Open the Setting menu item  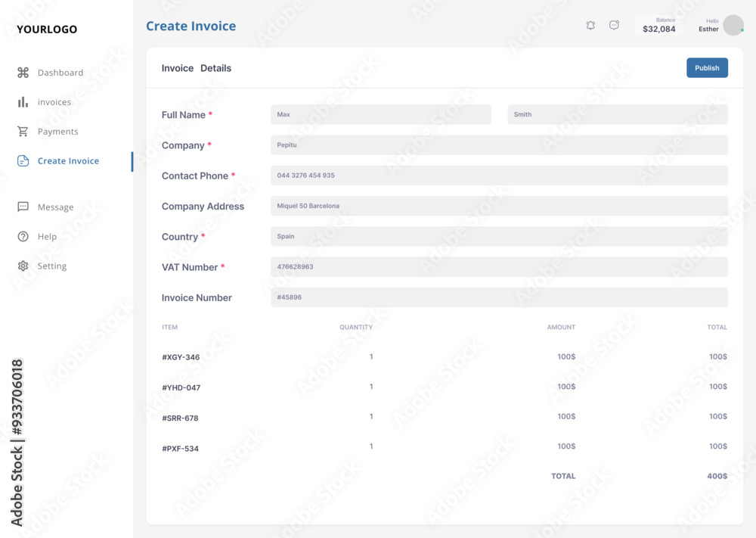click(x=52, y=266)
